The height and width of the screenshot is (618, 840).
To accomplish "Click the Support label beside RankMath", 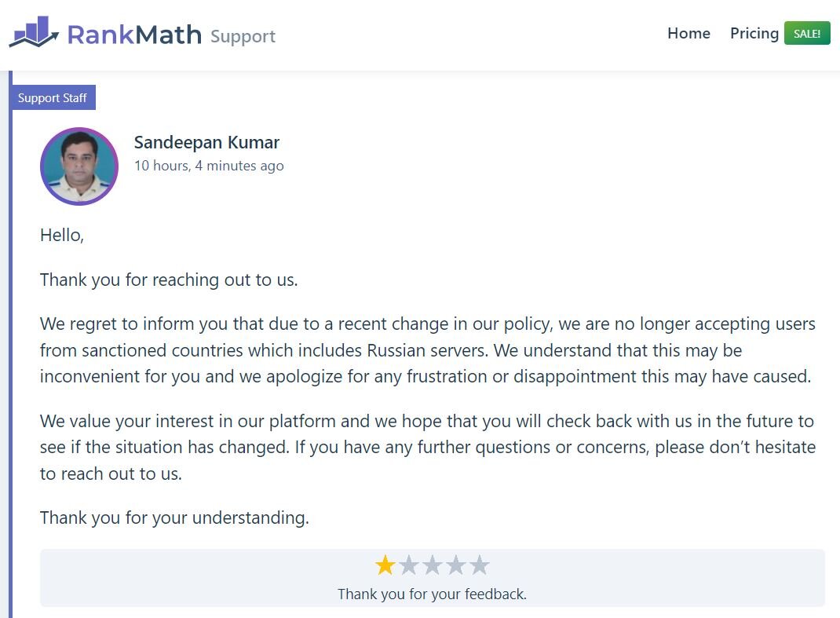I will (243, 36).
